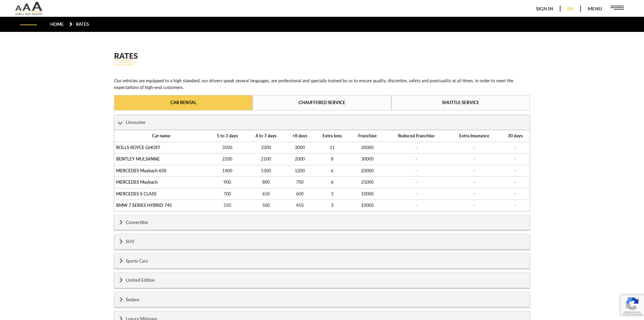Click the reCAPTCHA badge icon
This screenshot has width=644, height=320.
pos(632,305)
